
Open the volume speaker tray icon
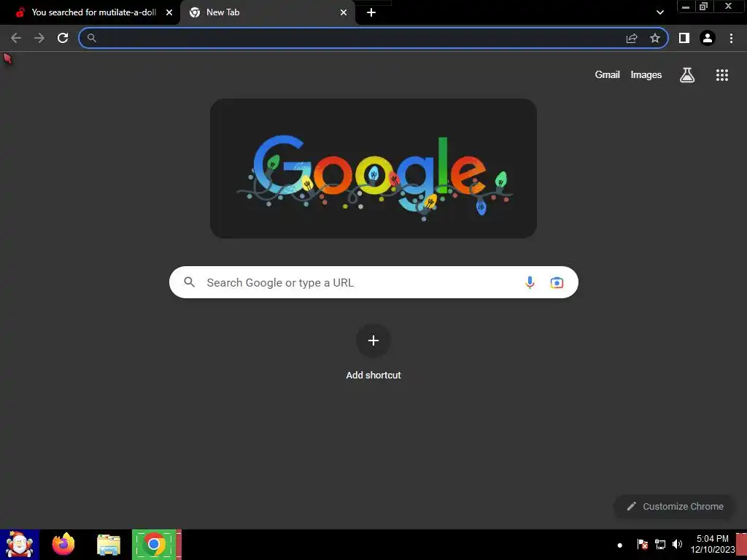point(677,544)
